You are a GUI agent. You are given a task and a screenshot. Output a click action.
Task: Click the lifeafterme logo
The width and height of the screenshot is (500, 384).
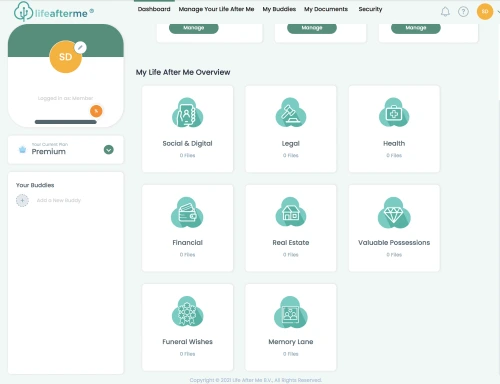54,12
